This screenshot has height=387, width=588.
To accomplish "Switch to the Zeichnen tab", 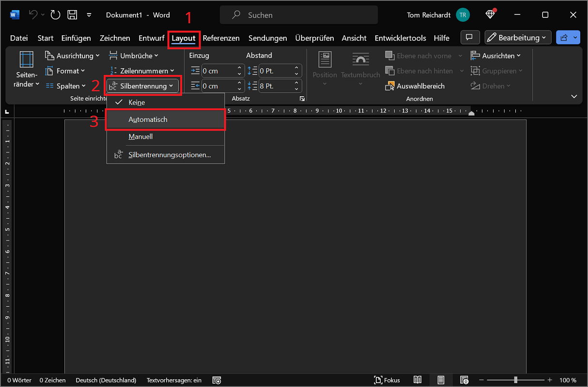I will pos(115,38).
